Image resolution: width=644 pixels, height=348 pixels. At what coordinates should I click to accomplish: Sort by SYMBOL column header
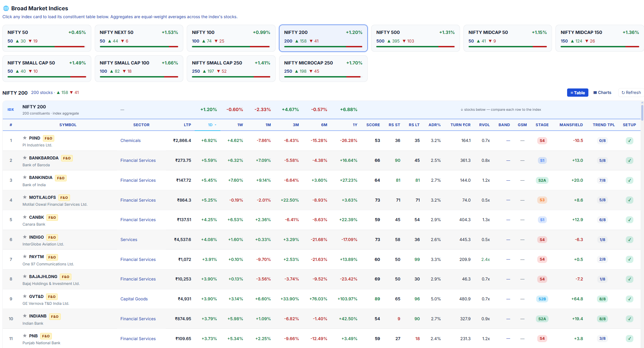click(68, 125)
